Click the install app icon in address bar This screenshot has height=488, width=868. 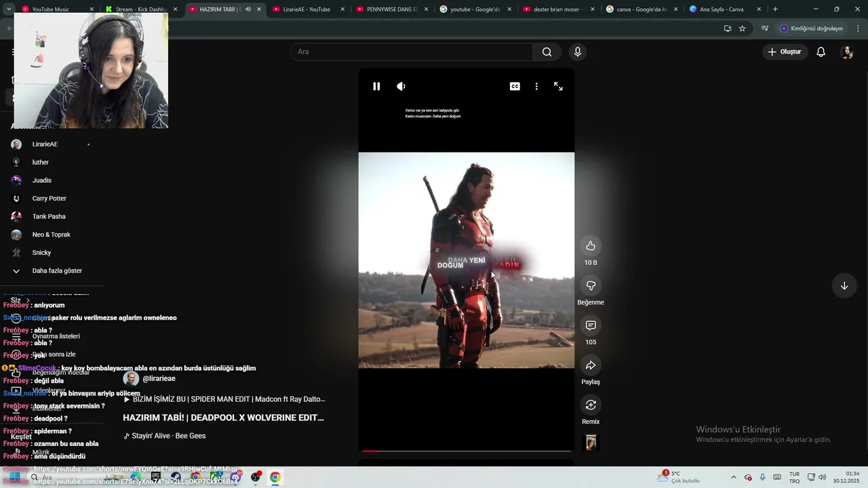coord(728,28)
